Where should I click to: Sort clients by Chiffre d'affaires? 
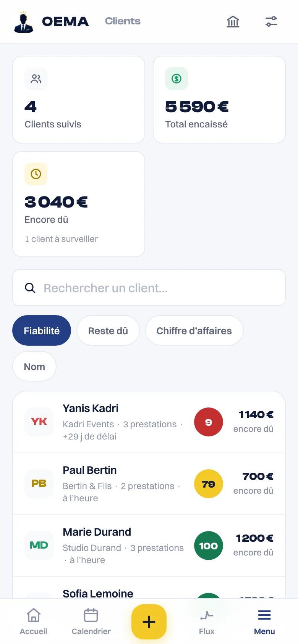[x=194, y=330]
